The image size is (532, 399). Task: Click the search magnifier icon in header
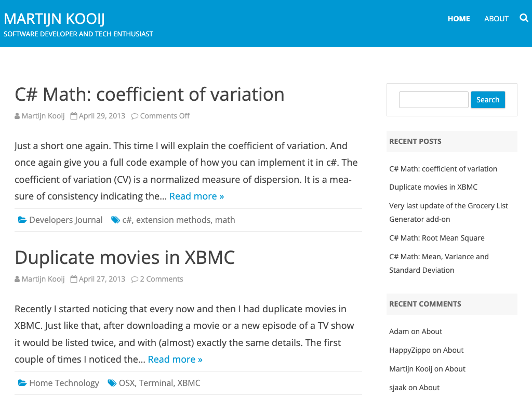coord(524,18)
